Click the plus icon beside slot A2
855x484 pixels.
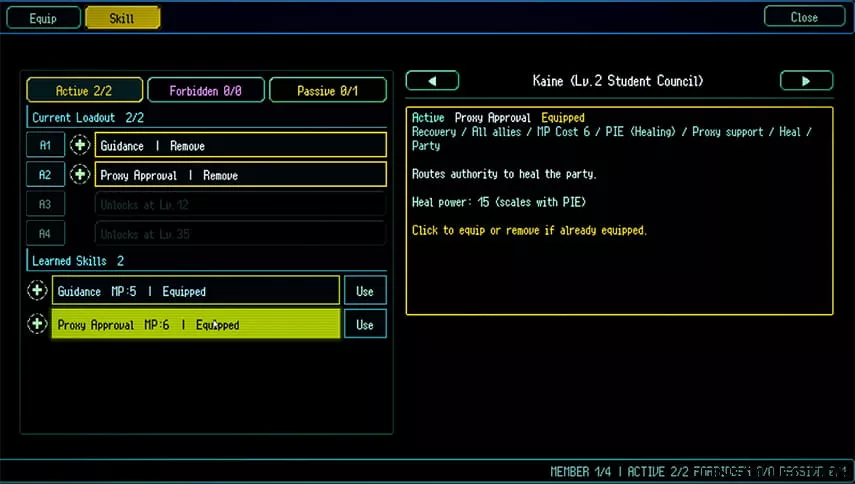pos(80,174)
